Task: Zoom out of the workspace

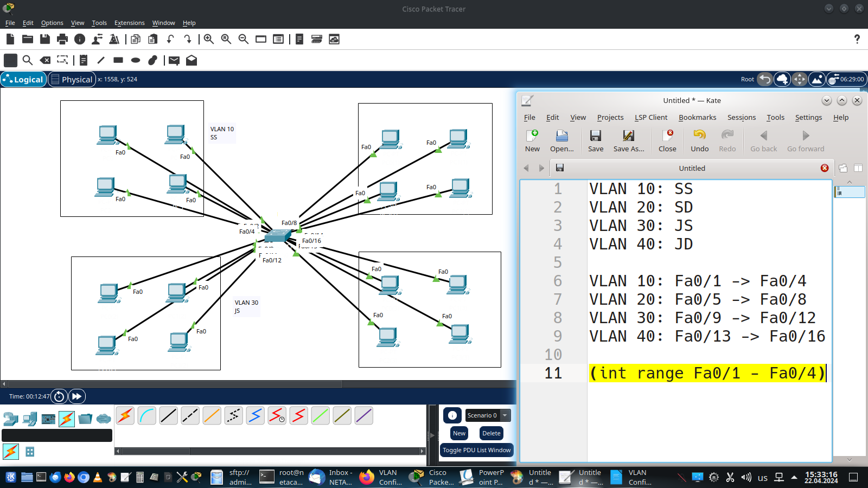Action: tap(244, 39)
